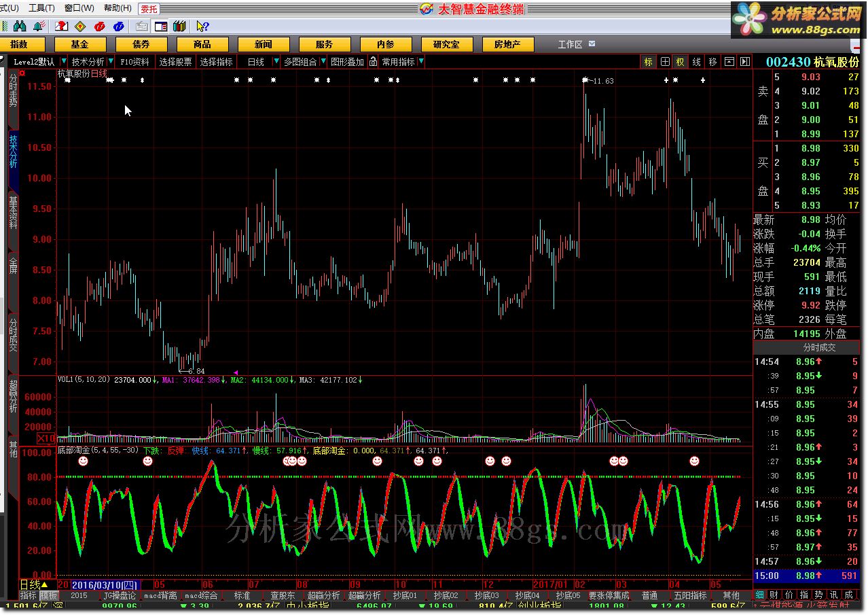The image size is (868, 615).
Task: Click the help pointer question-mark icon
Action: pyautogui.click(x=202, y=27)
